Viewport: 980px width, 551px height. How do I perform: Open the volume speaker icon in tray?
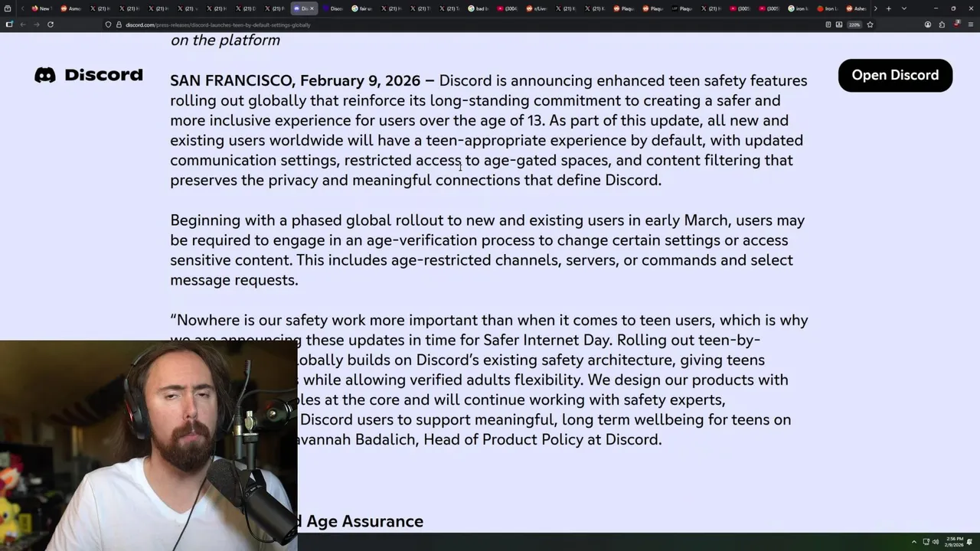coord(936,542)
